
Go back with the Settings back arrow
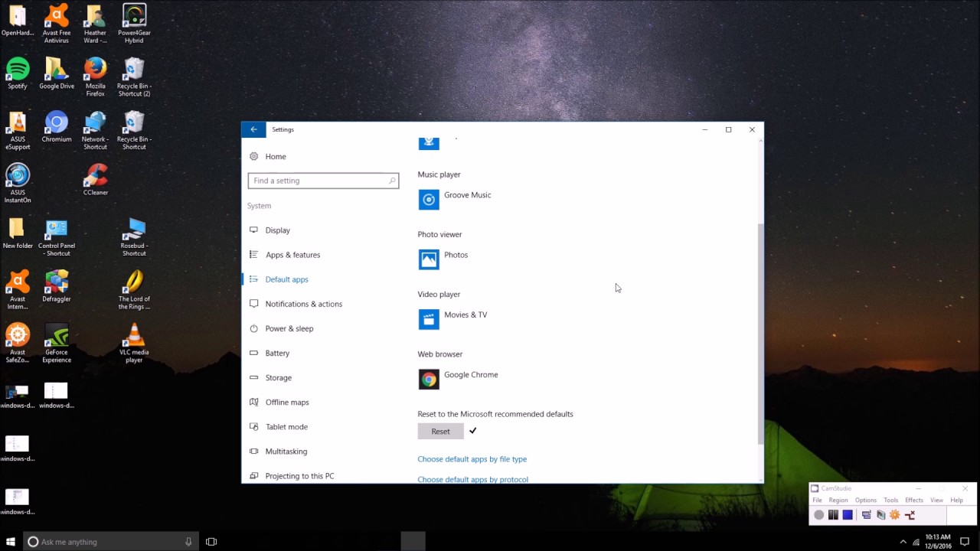coord(253,129)
